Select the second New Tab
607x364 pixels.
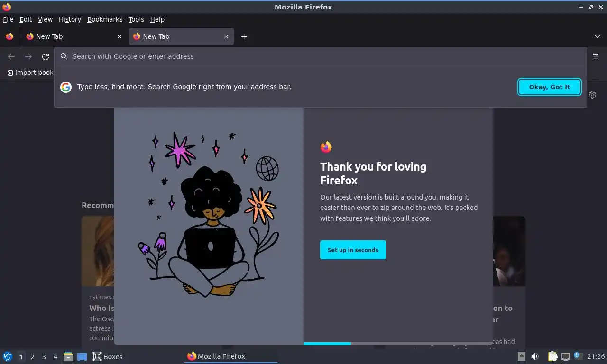pos(181,36)
